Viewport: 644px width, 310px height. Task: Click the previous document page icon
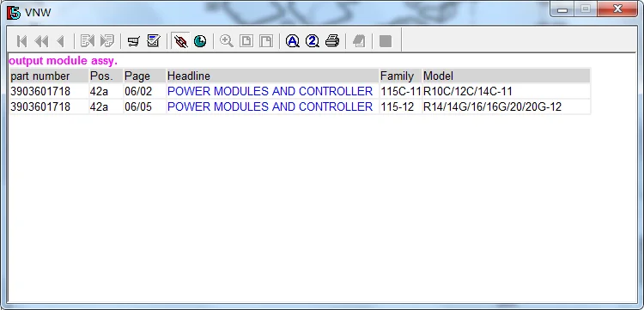tap(88, 41)
